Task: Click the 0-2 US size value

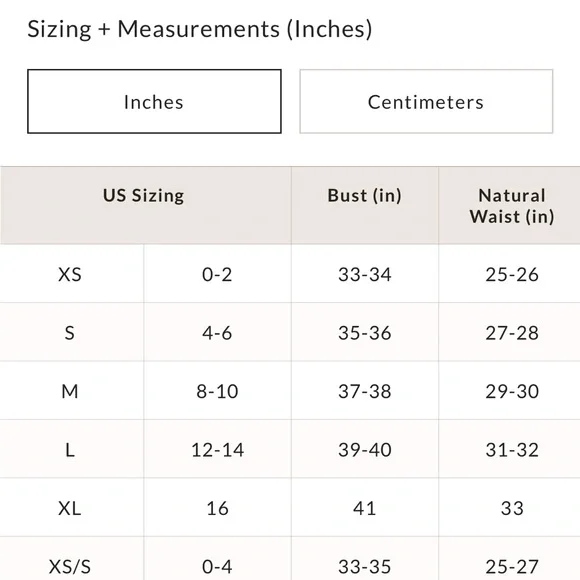Action: coord(217,274)
